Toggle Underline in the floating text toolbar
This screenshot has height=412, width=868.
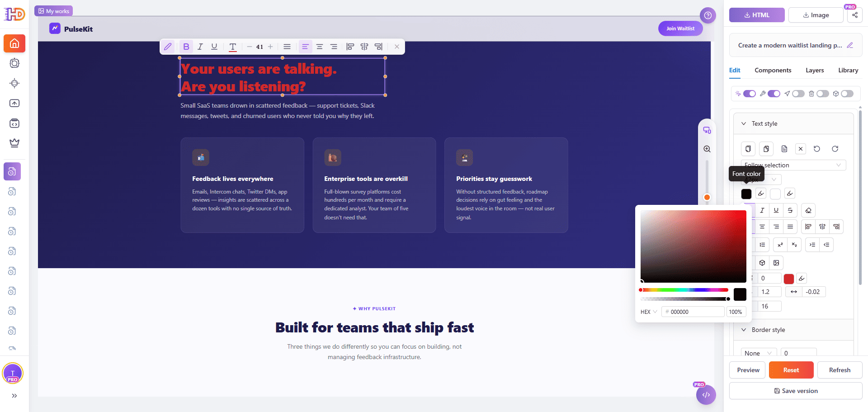coord(214,47)
